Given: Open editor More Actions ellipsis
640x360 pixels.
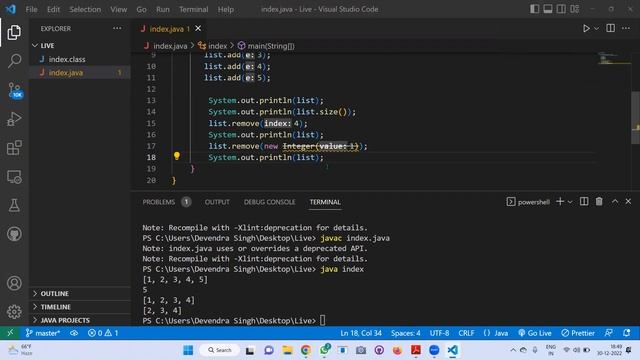Looking at the screenshot, I should (625, 28).
